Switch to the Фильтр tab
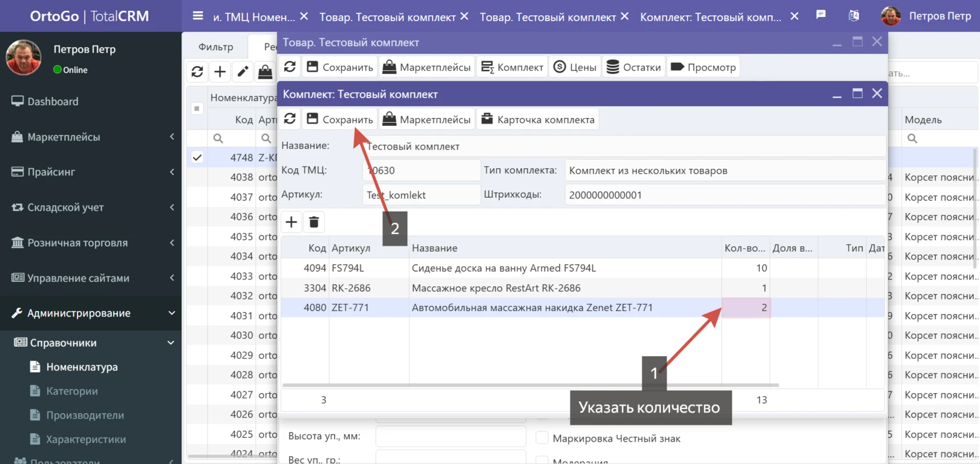 (215, 47)
